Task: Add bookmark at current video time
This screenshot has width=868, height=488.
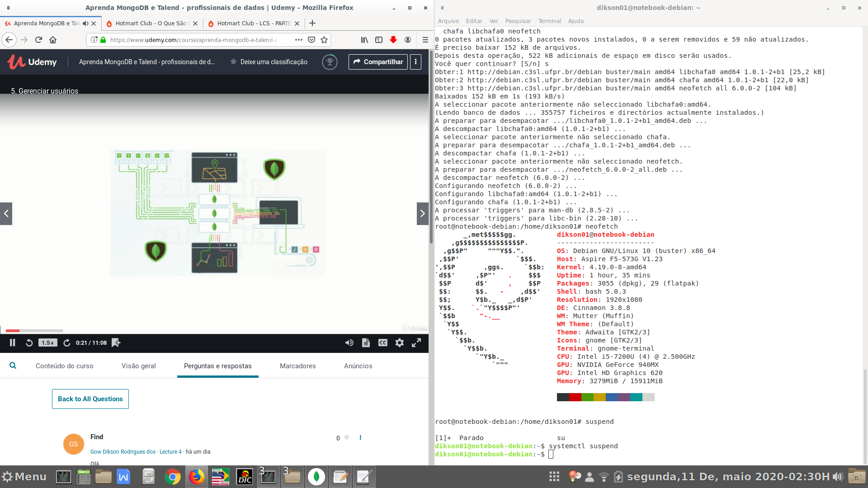Action: pos(116,343)
